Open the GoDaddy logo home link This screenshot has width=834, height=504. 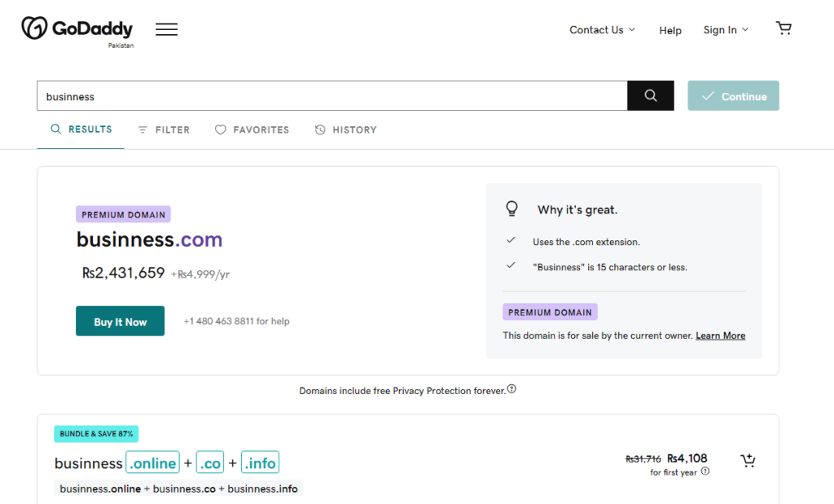(77, 28)
